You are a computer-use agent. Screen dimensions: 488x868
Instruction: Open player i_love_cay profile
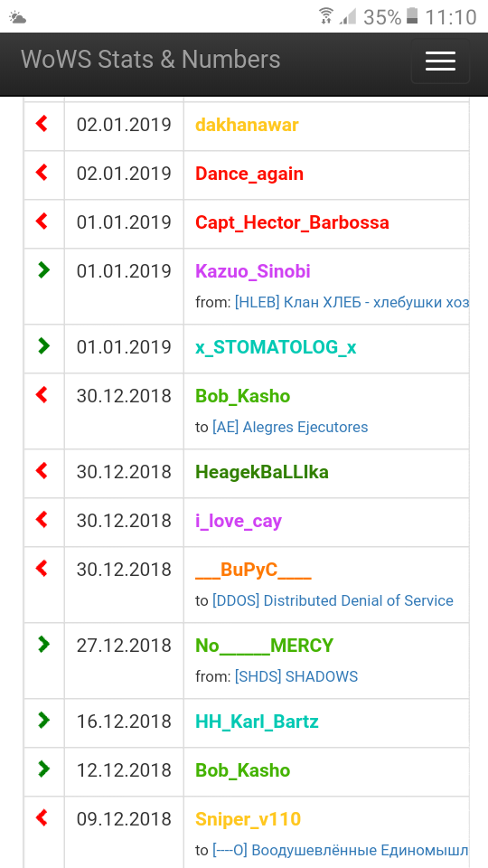pyautogui.click(x=239, y=522)
